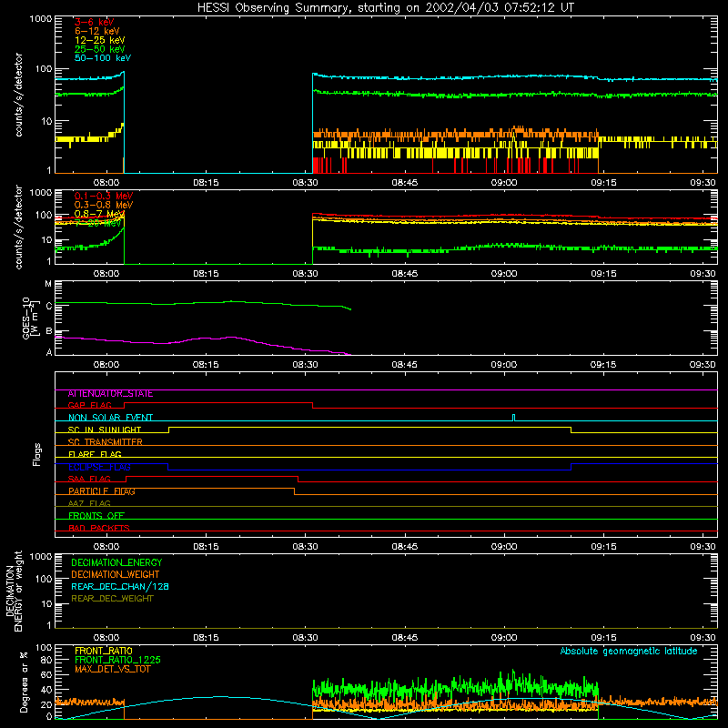
Task: Select the 6-12 keV legend label
Action: pyautogui.click(x=97, y=31)
